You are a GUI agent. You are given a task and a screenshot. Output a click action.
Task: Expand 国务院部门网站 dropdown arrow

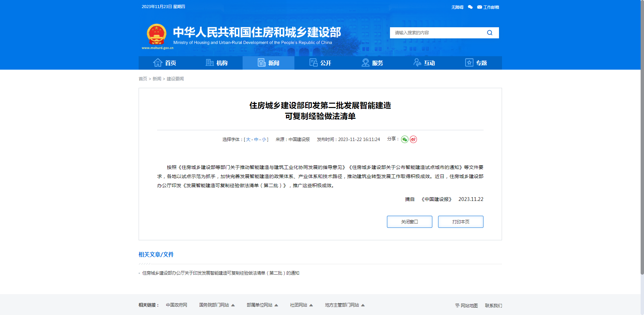233,305
